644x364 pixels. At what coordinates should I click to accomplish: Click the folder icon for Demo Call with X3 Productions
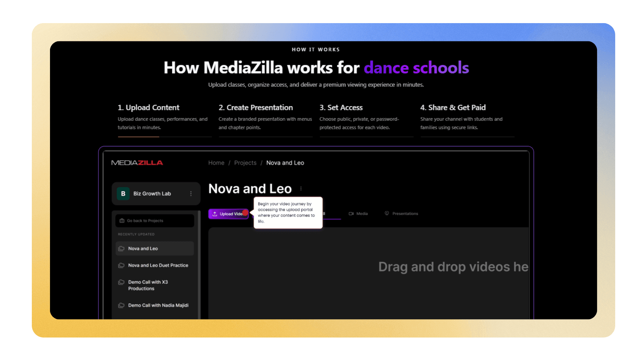(121, 282)
